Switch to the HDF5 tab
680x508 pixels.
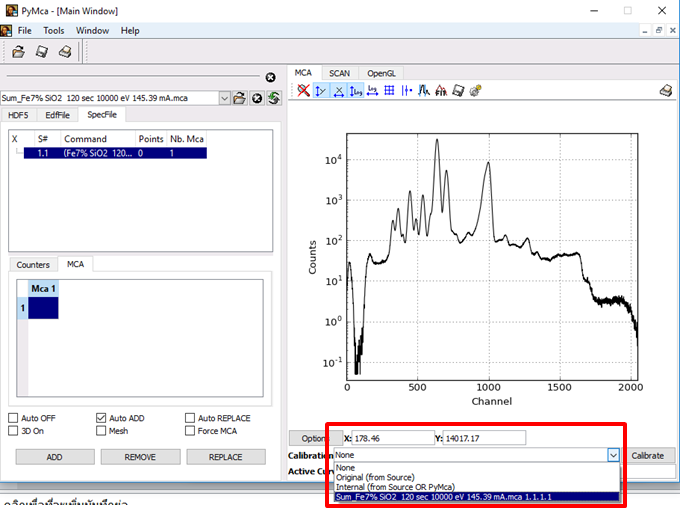[18, 115]
